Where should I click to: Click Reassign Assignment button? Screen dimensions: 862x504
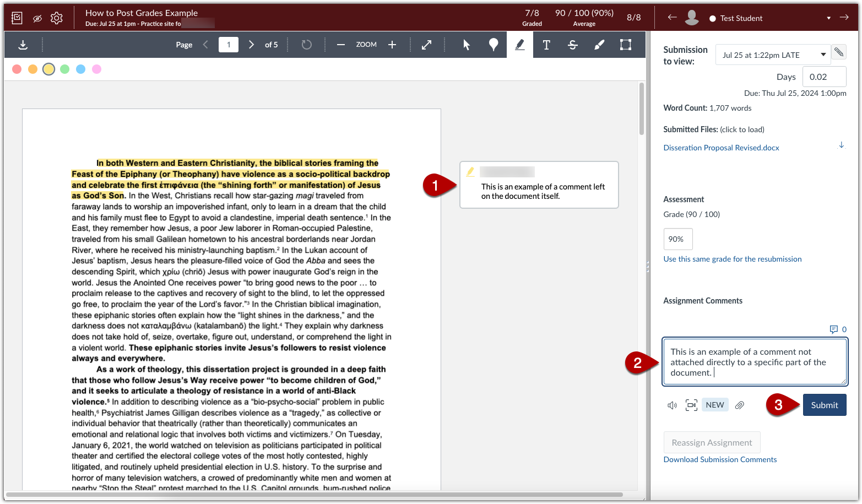click(712, 442)
